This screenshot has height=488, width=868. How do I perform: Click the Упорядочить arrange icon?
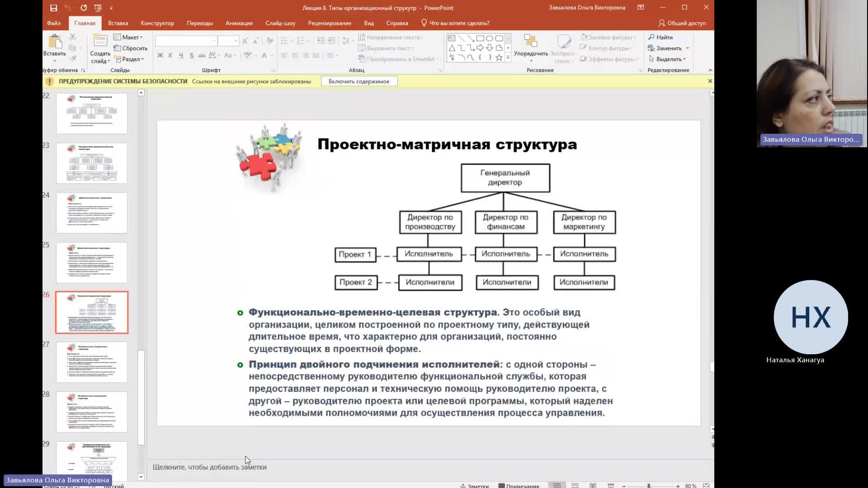[531, 42]
